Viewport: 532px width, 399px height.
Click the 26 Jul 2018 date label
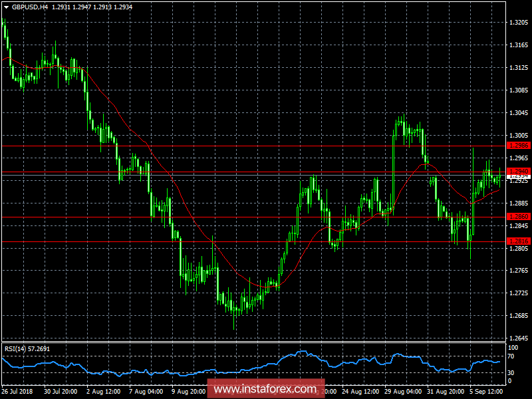pyautogui.click(x=17, y=391)
